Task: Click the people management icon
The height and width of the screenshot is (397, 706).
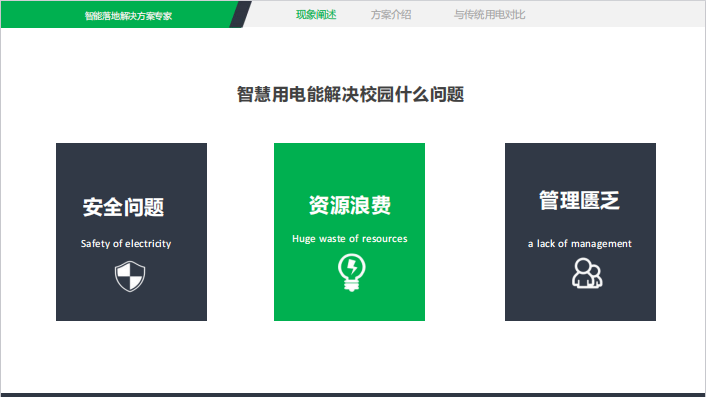Action: (587, 273)
